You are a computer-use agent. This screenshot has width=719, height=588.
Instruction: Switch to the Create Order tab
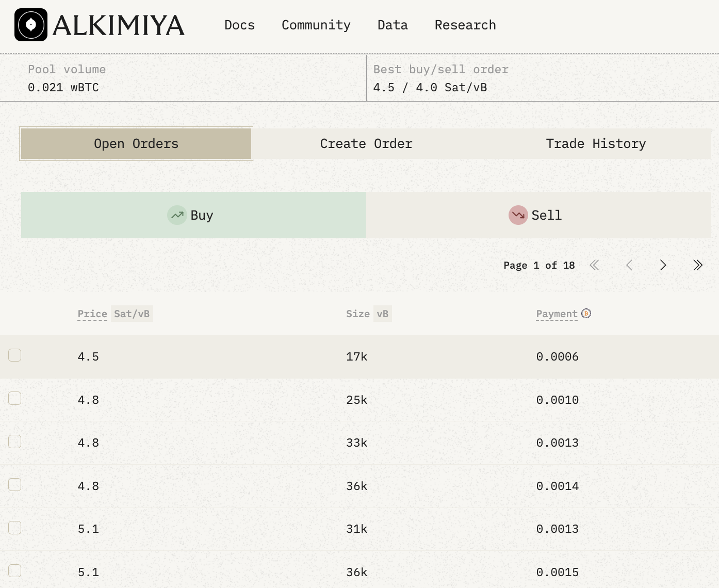point(366,143)
